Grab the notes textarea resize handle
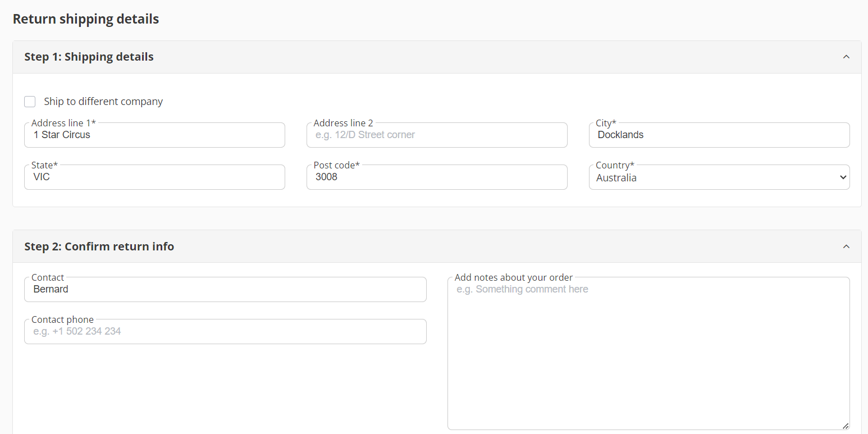The width and height of the screenshot is (868, 434). (x=846, y=426)
